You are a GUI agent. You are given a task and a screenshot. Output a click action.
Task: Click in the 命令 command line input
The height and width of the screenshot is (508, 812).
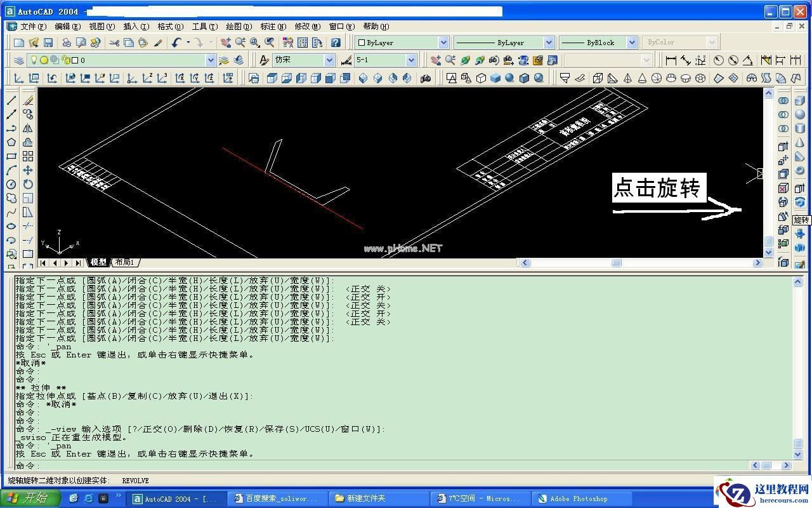(381, 465)
